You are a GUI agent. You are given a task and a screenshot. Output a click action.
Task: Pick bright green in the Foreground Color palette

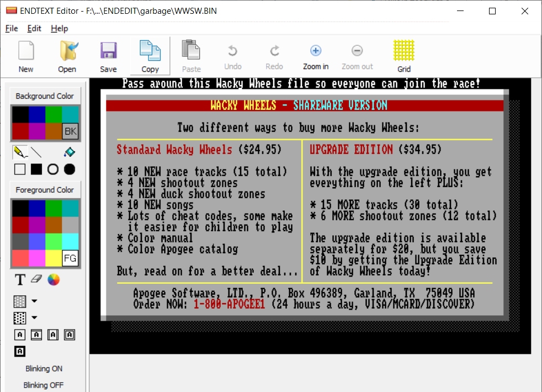(54, 242)
